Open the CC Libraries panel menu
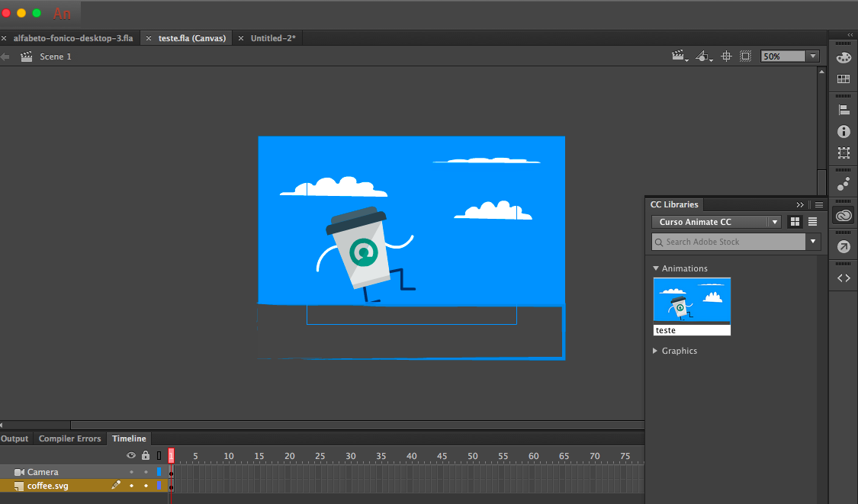 click(819, 204)
